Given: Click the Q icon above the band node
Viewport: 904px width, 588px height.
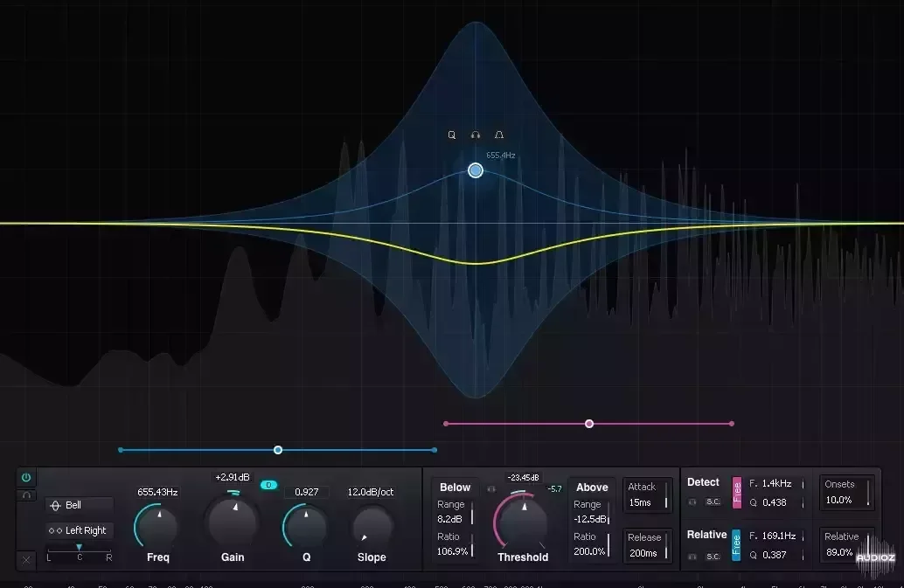Looking at the screenshot, I should click(x=452, y=135).
